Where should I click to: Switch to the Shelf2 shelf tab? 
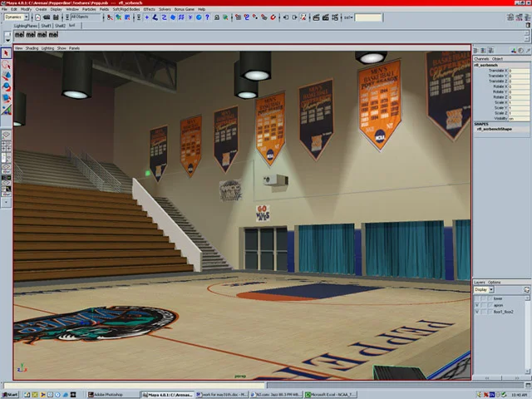tap(61, 26)
